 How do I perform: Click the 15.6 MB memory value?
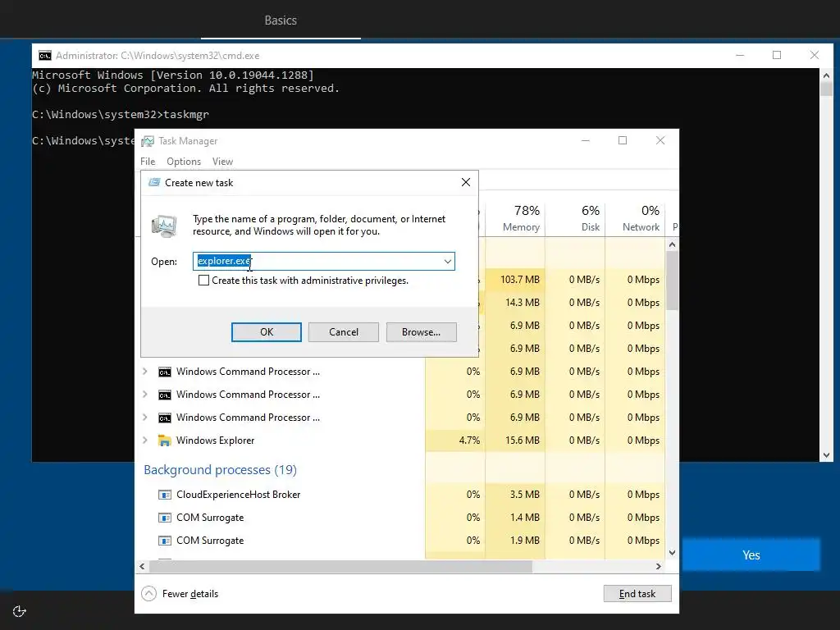pyautogui.click(x=522, y=441)
